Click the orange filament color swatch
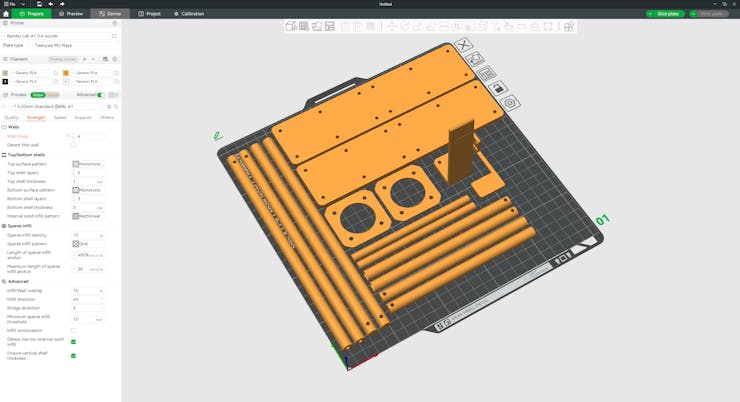Image resolution: width=740 pixels, height=402 pixels. (x=66, y=73)
